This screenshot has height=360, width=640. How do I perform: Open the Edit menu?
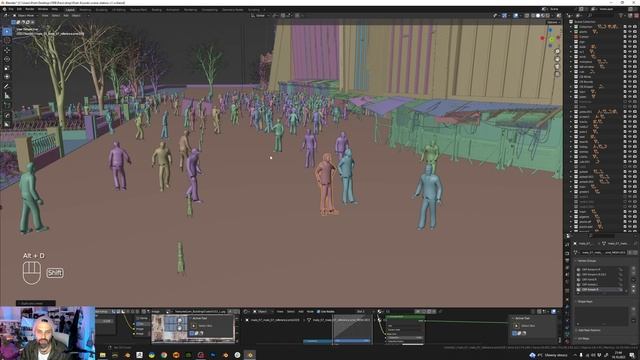19,9
